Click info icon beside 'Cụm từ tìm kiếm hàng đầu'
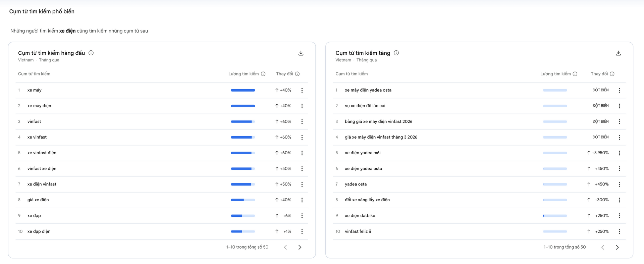644x264 pixels. coord(91,53)
